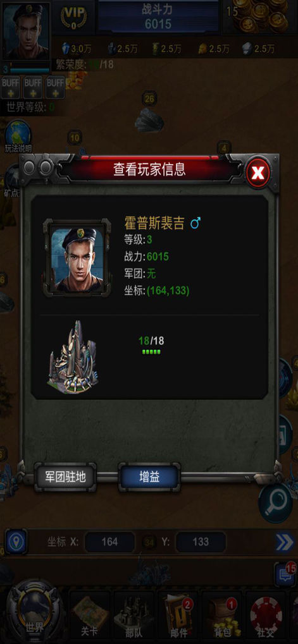The image size is (298, 644).
Task: Click the first BUFF plus slot
Action: coord(10,87)
